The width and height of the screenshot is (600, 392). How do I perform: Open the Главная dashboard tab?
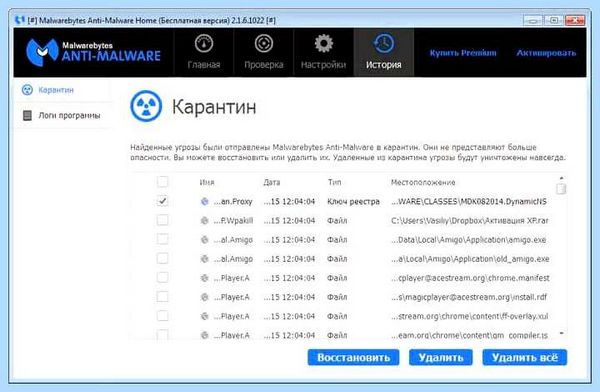click(204, 52)
